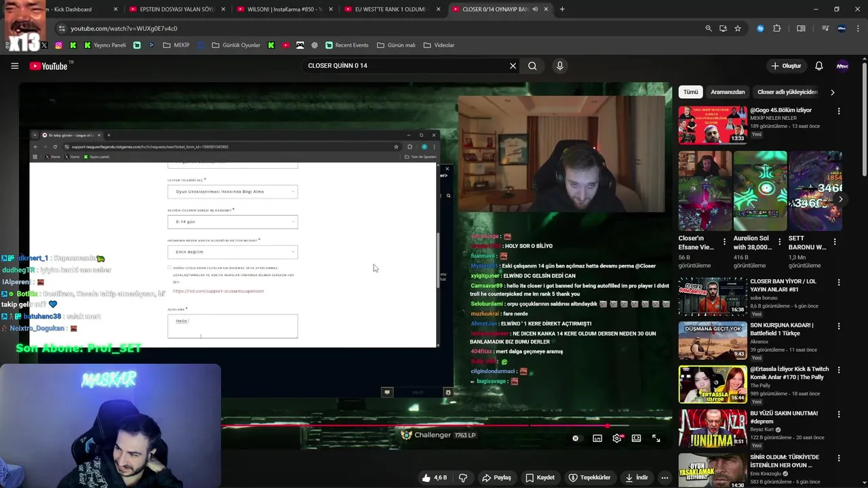Screen dimensions: 868x488
Task: Click the İndir download button
Action: (637, 478)
